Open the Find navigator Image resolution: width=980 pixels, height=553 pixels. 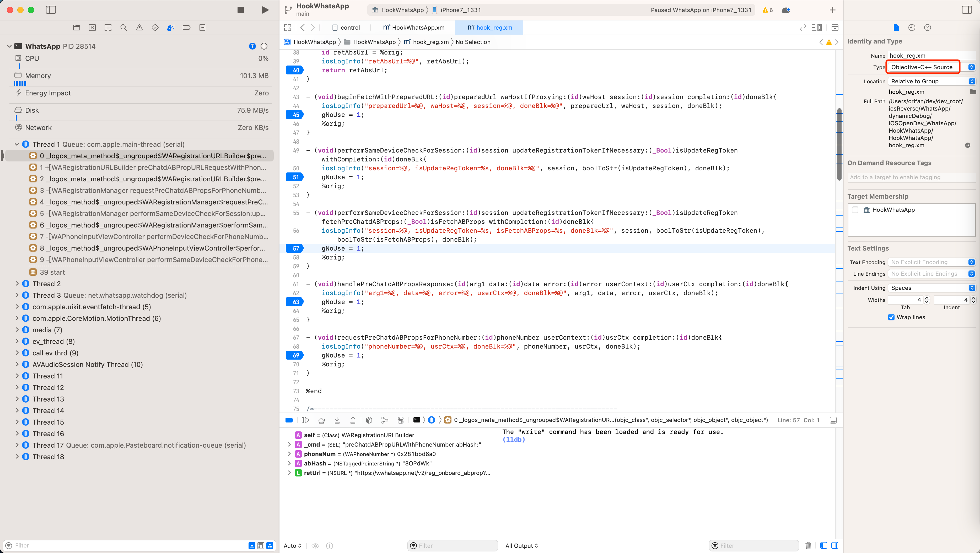124,27
